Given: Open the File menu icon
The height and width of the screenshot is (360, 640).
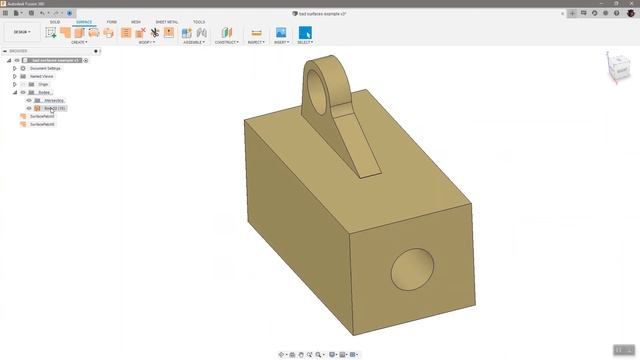Looking at the screenshot, I should 16,13.
